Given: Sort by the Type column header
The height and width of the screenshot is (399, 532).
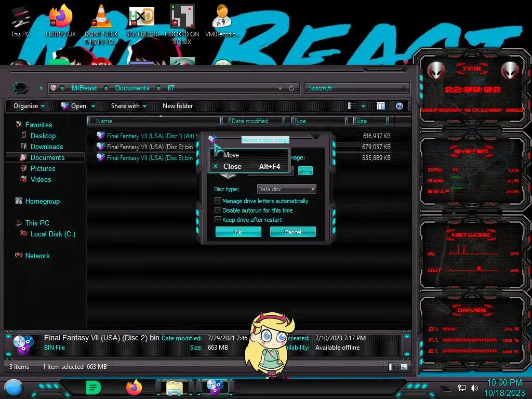Looking at the screenshot, I should click(318, 121).
